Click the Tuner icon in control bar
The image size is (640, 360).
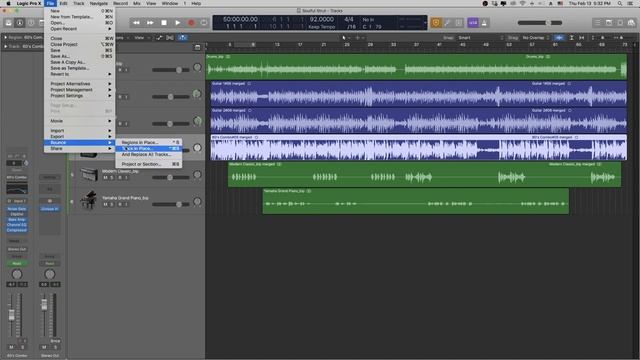coord(448,23)
